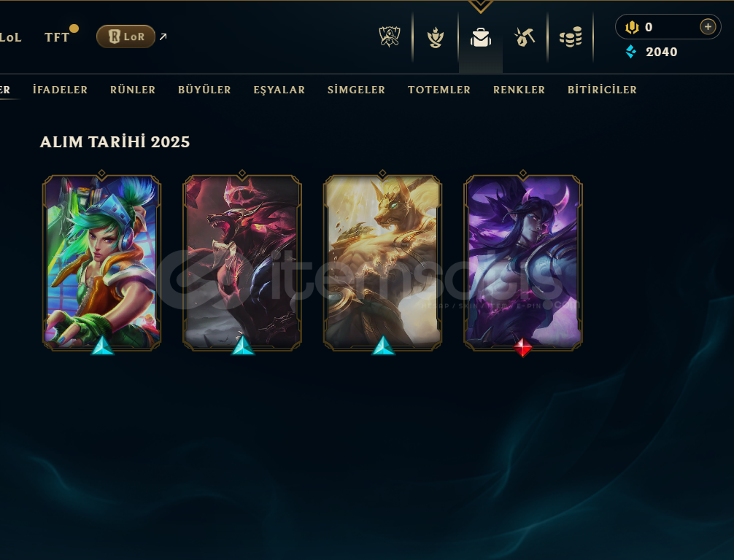The image size is (734, 560).
Task: Click the plus button to buy RP
Action: [708, 27]
